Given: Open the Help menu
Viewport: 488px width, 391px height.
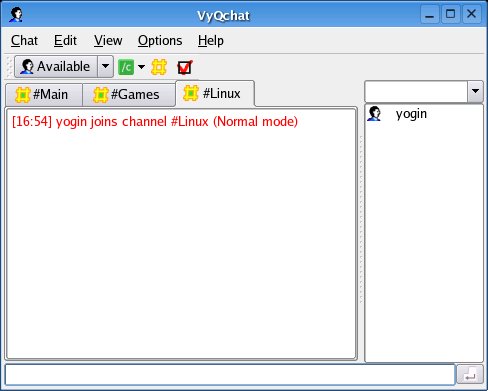Looking at the screenshot, I should 211,41.
